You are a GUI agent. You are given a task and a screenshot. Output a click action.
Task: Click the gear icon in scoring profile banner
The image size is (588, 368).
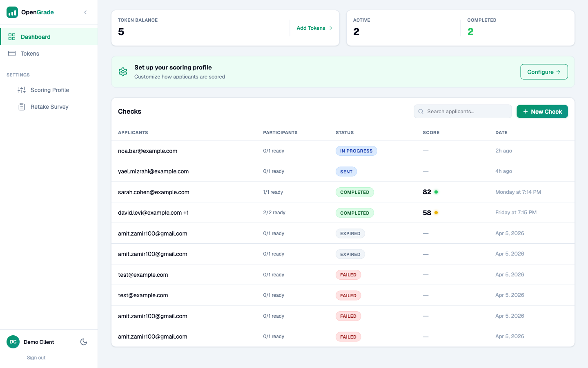pyautogui.click(x=123, y=72)
